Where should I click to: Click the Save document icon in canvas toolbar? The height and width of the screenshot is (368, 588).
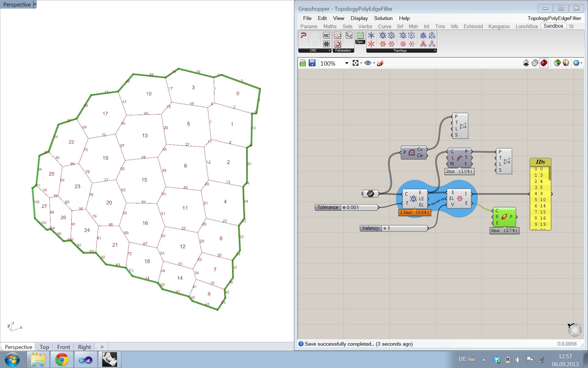[312, 63]
